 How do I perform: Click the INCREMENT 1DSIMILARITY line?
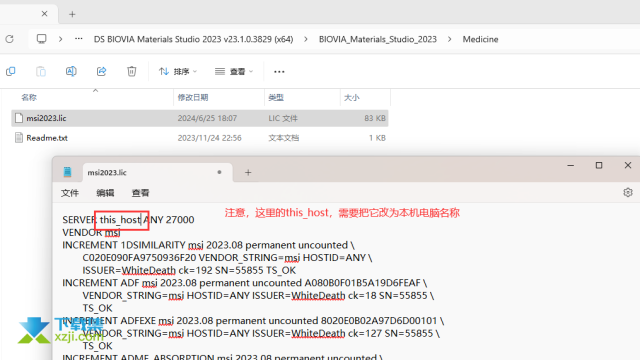[208, 245]
